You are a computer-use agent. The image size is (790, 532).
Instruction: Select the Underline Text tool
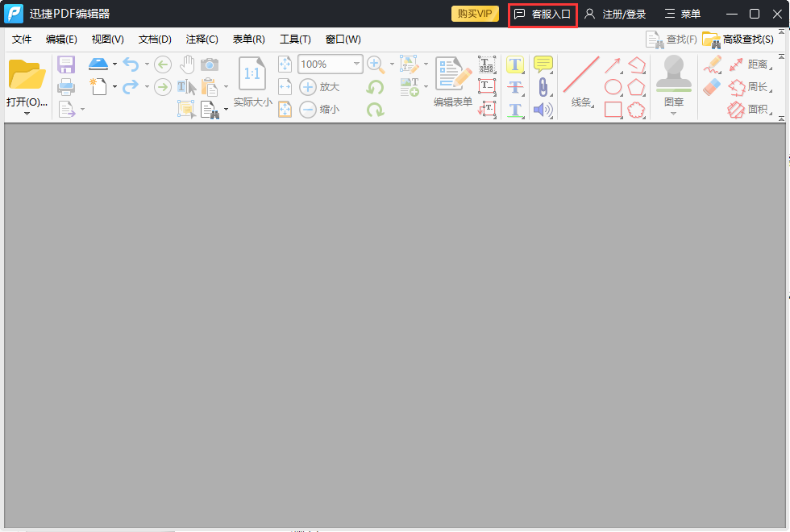click(515, 110)
